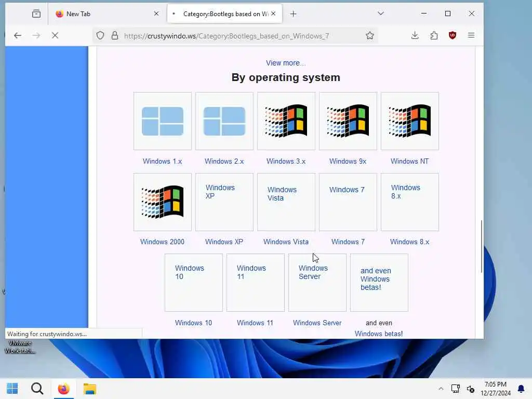Open the network status tray icon

tap(455, 389)
